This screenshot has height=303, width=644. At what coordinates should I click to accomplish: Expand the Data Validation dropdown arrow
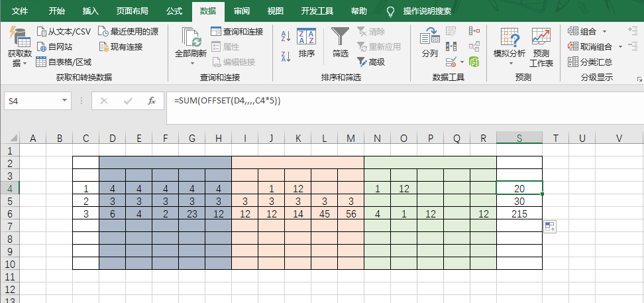[x=462, y=62]
